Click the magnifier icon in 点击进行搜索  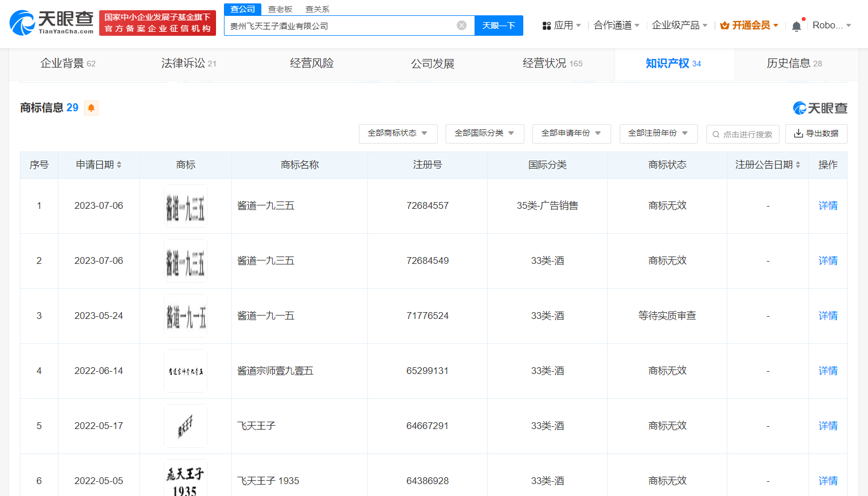click(x=715, y=134)
